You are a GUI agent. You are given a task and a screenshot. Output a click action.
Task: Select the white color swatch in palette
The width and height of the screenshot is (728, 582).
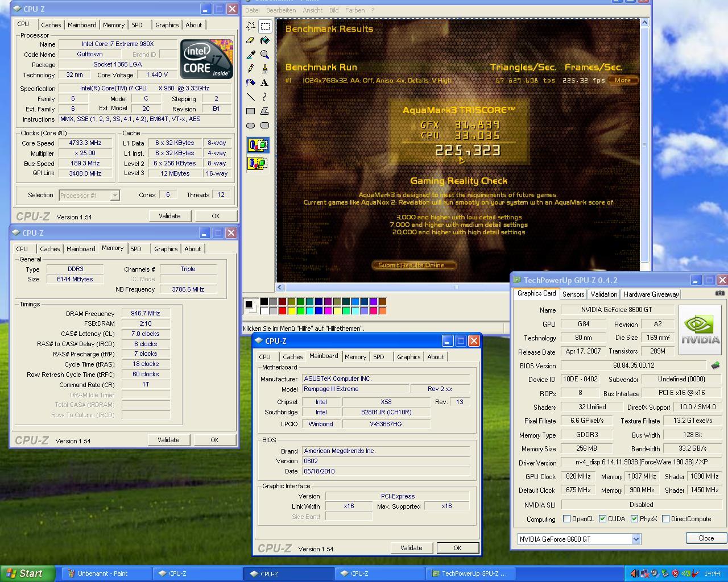(x=264, y=310)
